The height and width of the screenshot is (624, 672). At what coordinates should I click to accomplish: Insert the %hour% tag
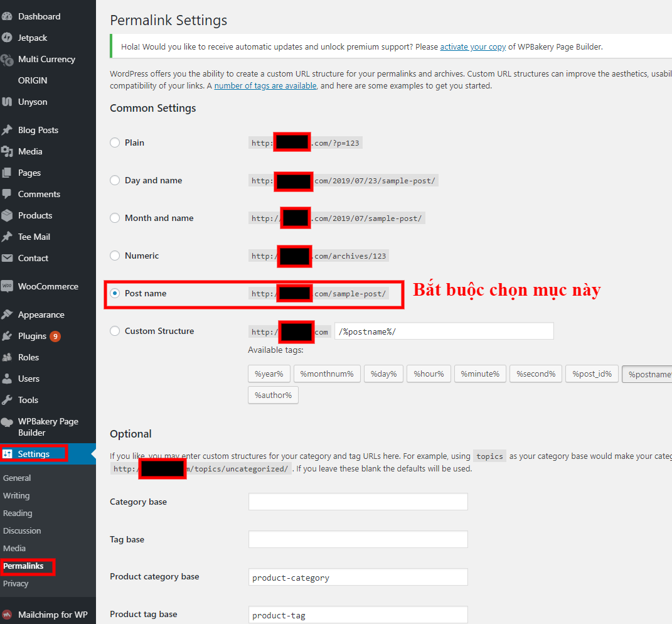(429, 374)
